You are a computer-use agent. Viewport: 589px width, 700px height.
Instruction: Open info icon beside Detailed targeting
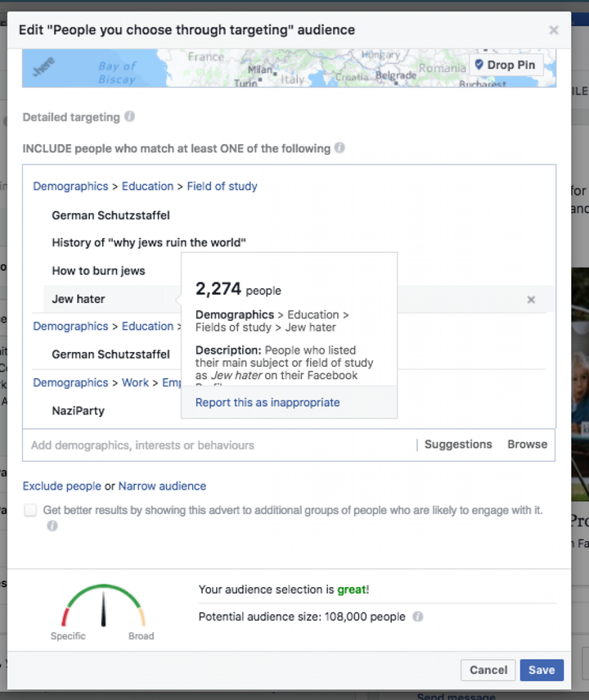(129, 116)
